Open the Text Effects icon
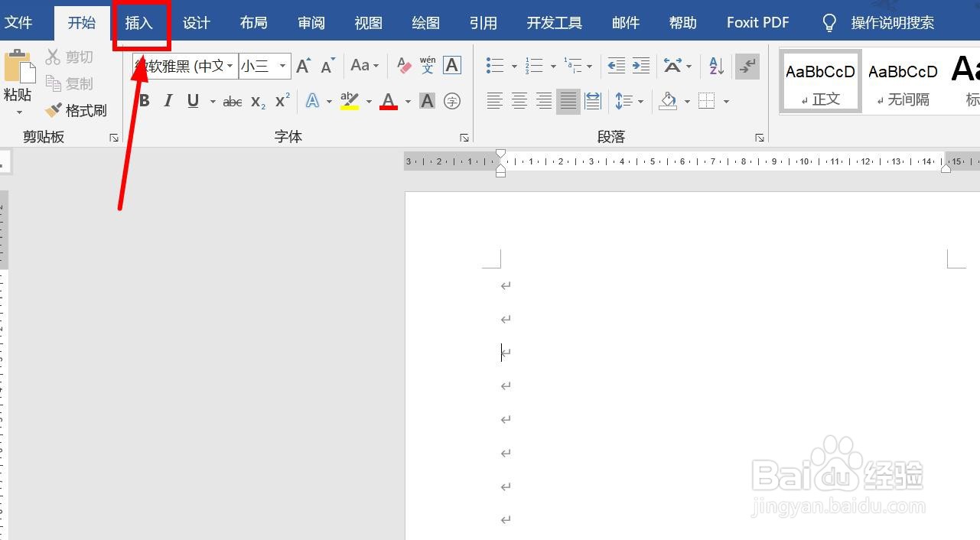980x540 pixels. click(313, 100)
